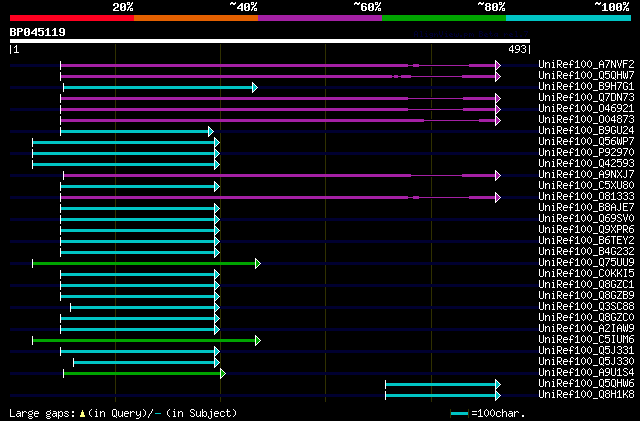Click the cyan alignment bar for Q56WP7
The width and height of the screenshot is (640, 421).
pyautogui.click(x=124, y=143)
